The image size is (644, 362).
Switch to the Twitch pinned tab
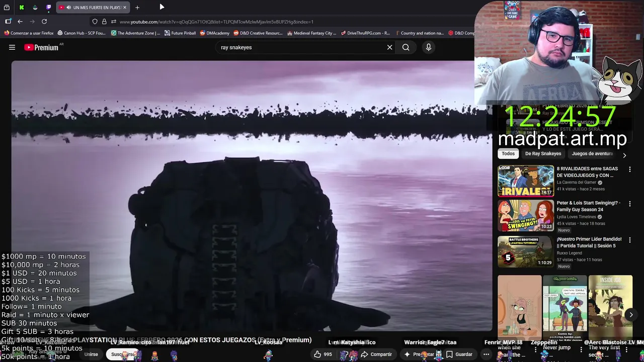48,8
